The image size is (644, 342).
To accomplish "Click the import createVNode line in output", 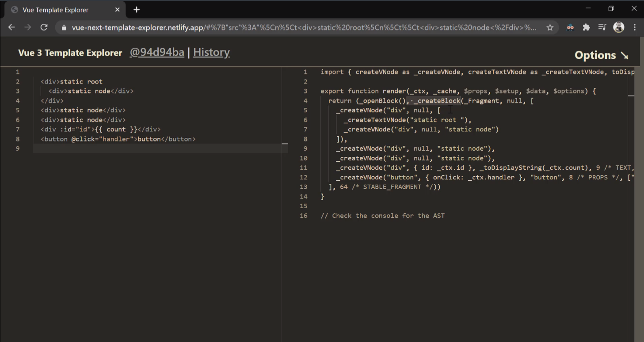I will coord(477,72).
